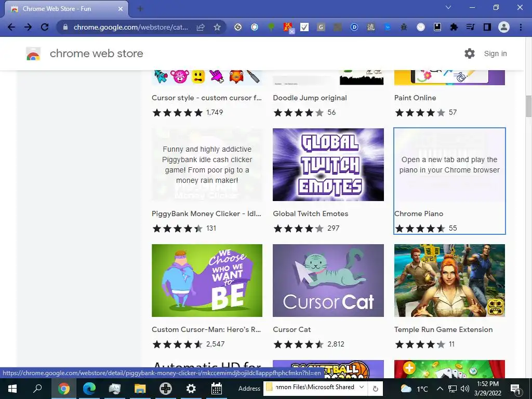Open the media control playlist icon
Screen dimensions: 532x399
pyautogui.click(x=470, y=27)
